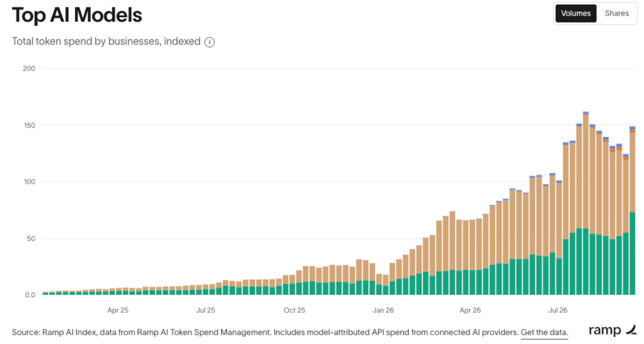Click the 'Apr 26' x-axis label
644x344 pixels.
point(470,310)
